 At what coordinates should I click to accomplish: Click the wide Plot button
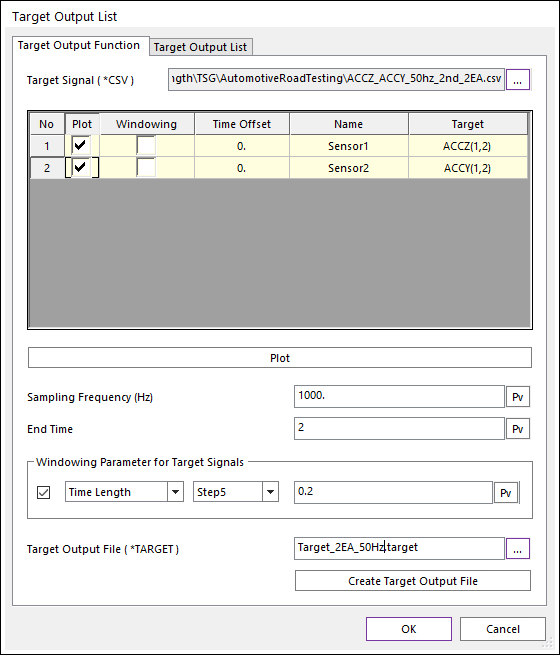(x=280, y=358)
